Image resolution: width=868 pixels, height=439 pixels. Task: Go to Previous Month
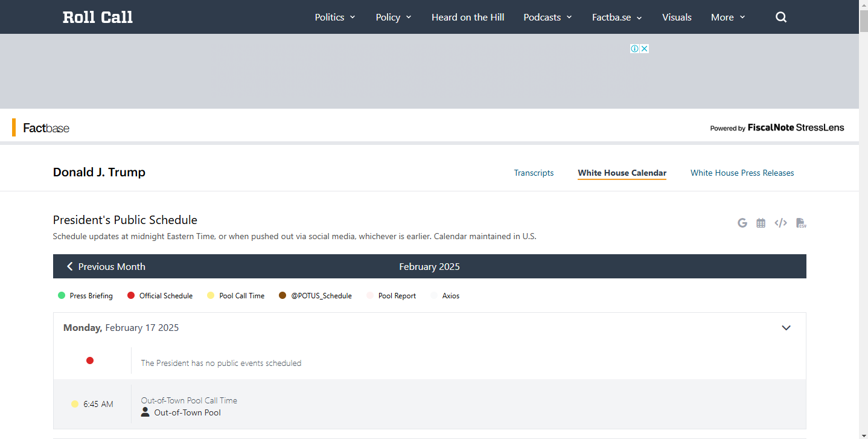click(106, 266)
